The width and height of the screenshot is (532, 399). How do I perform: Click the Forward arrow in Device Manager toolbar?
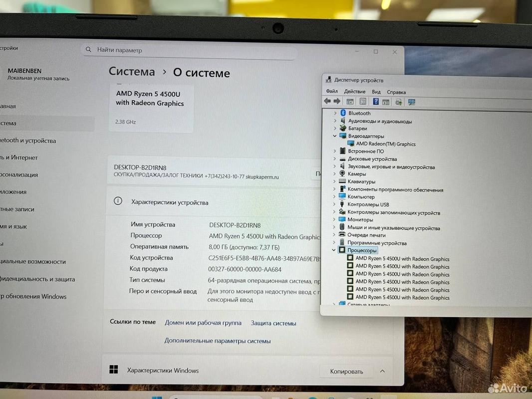(x=337, y=101)
